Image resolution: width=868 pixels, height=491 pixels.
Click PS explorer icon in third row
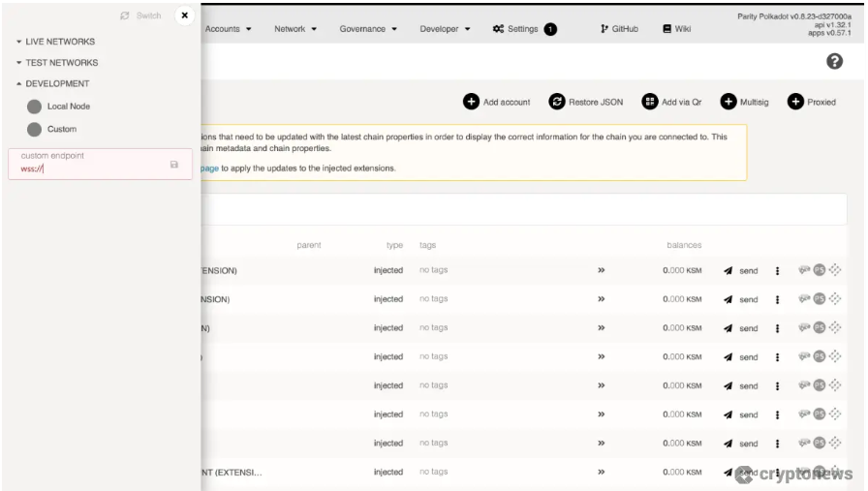tap(820, 327)
